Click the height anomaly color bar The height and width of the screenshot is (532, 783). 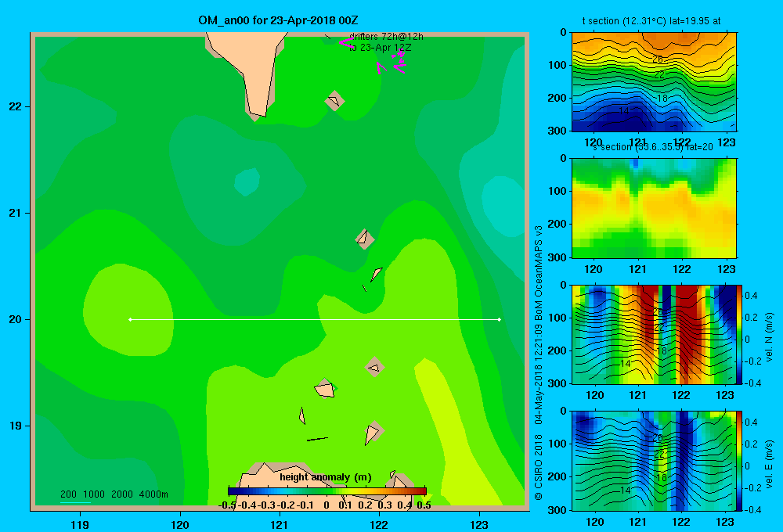pyautogui.click(x=327, y=491)
